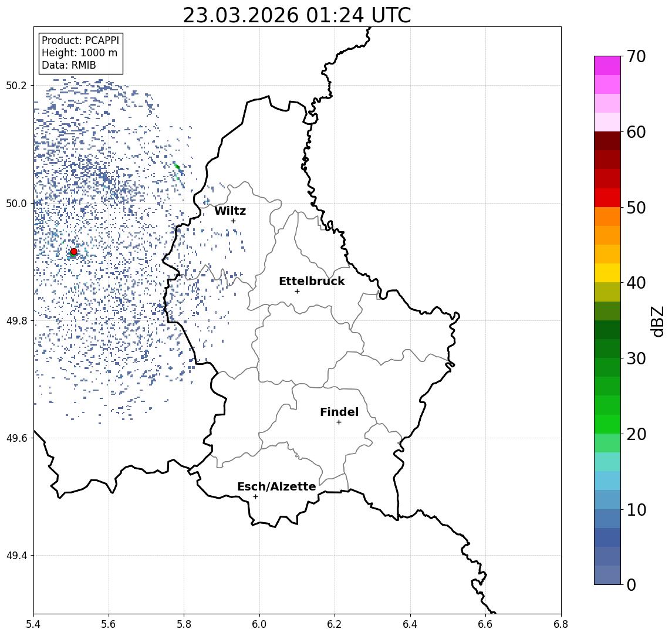Click the Findel station label
672x636 pixels.
(339, 412)
